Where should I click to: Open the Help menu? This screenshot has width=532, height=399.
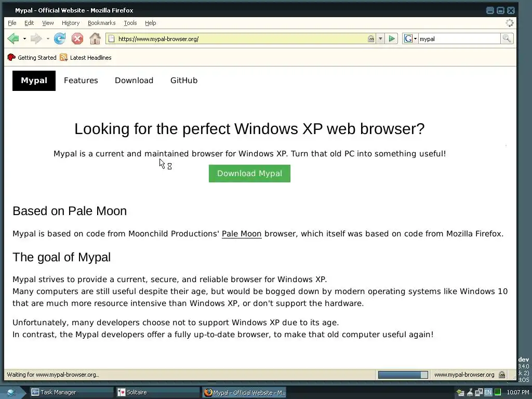[x=150, y=23]
